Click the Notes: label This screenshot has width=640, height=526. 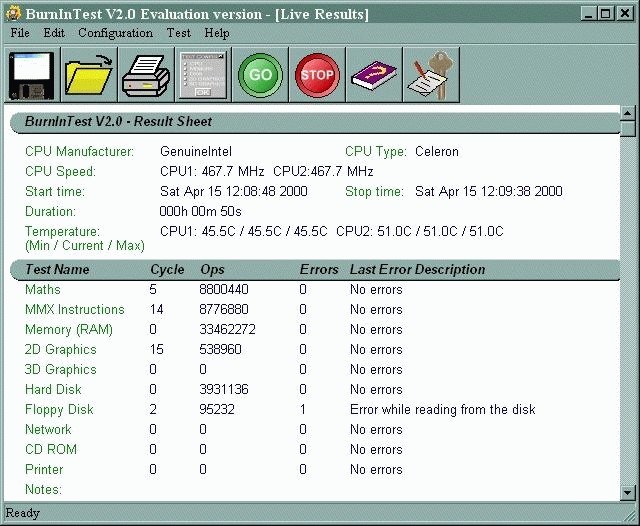(43, 489)
